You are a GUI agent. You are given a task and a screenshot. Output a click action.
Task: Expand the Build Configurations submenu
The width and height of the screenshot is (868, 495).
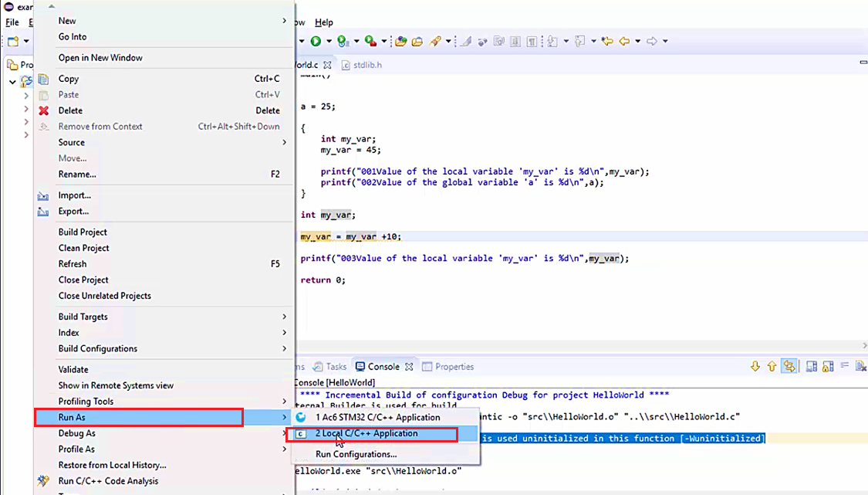point(164,348)
